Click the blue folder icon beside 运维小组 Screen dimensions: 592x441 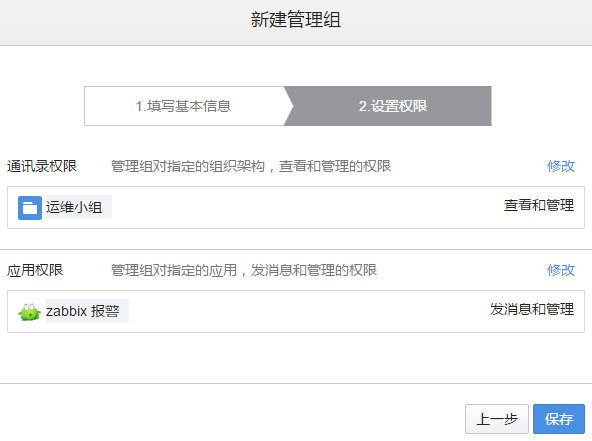30,207
